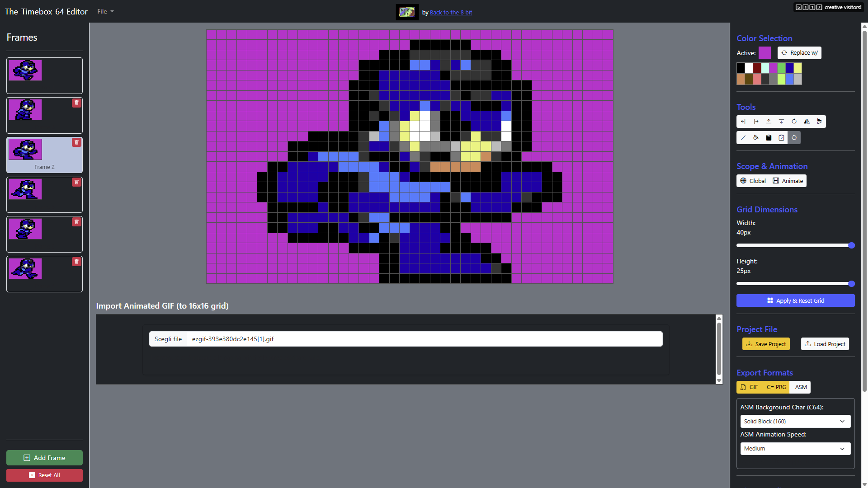This screenshot has width=868, height=488.
Task: Click Apply & Reset Grid button
Action: point(795,300)
